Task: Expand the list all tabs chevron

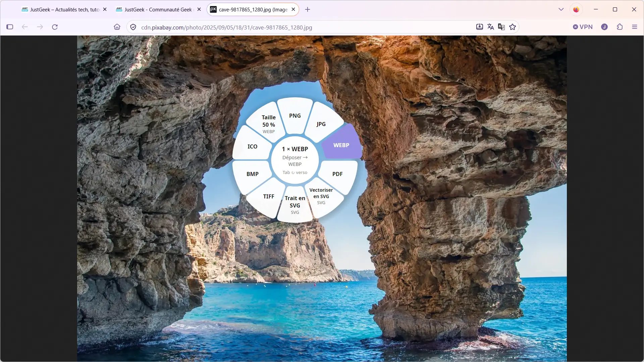Action: tap(561, 9)
